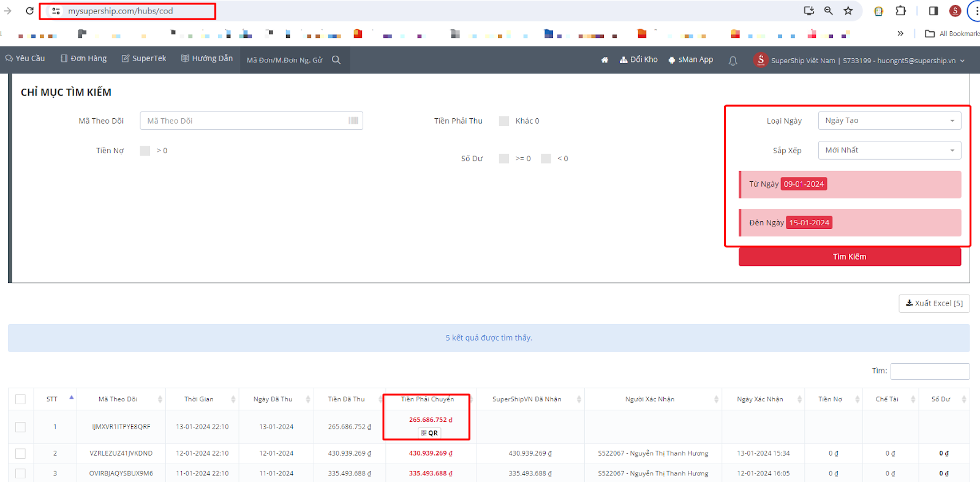This screenshot has width=980, height=482.
Task: Click the confirmation date 13-01-2024 15:34
Action: 763,454
